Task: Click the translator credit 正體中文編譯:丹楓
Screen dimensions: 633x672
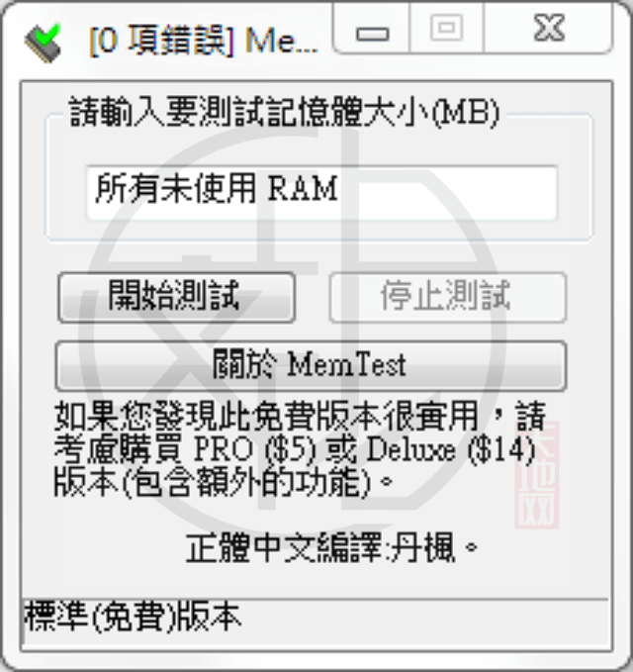Action: (331, 547)
